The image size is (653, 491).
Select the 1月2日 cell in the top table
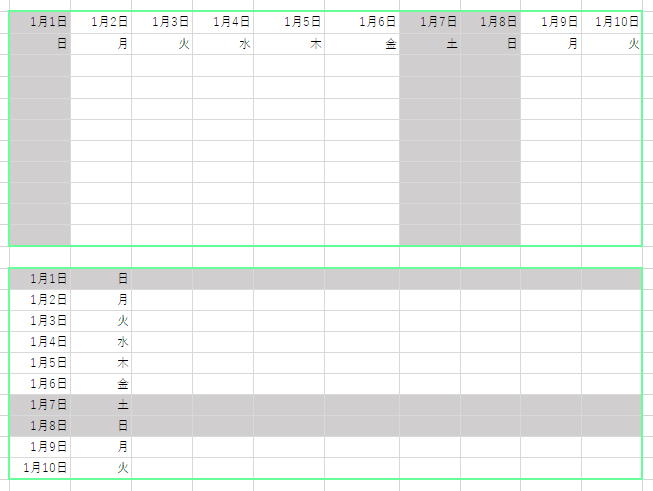pyautogui.click(x=101, y=22)
